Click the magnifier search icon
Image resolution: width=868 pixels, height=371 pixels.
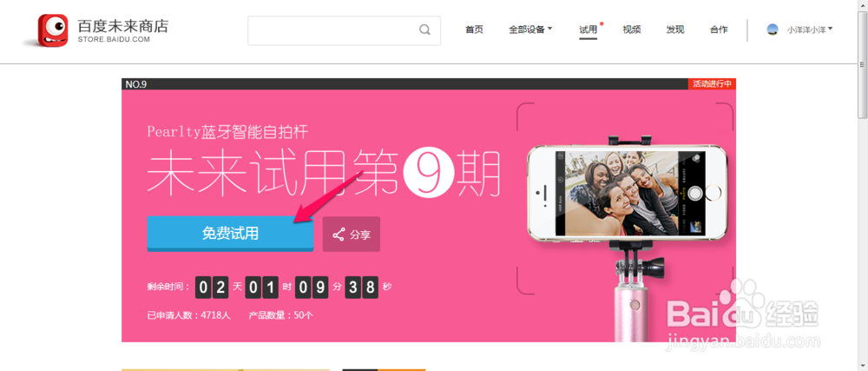click(424, 30)
